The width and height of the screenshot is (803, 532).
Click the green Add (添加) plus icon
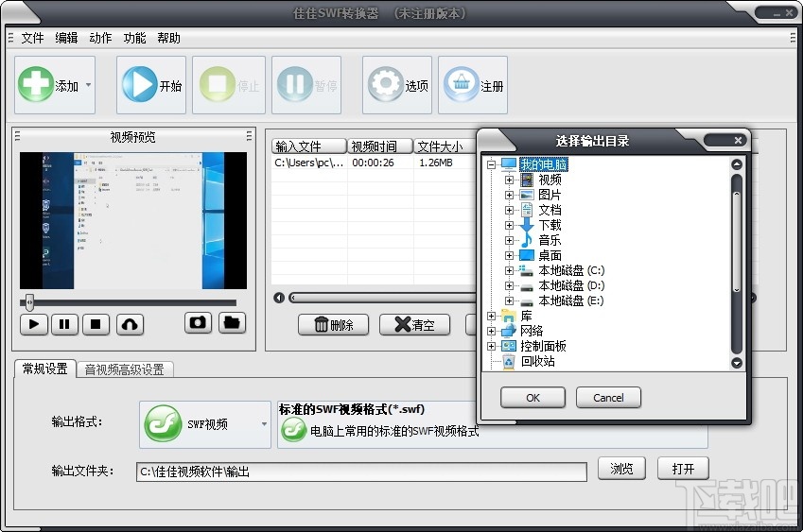[x=35, y=84]
